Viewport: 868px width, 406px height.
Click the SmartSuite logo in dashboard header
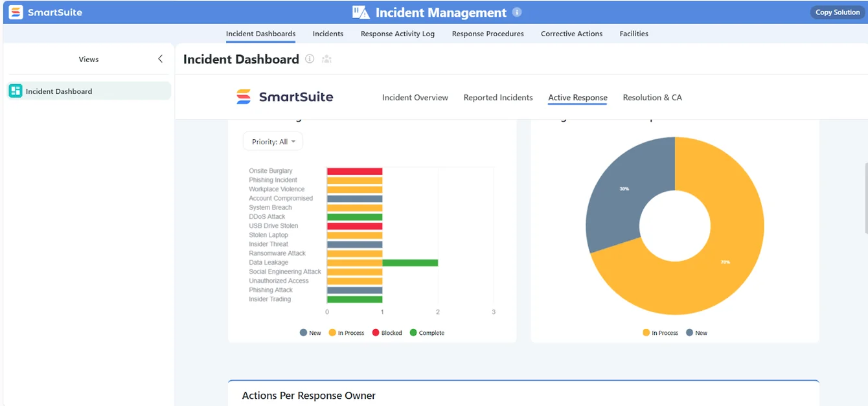tap(284, 97)
